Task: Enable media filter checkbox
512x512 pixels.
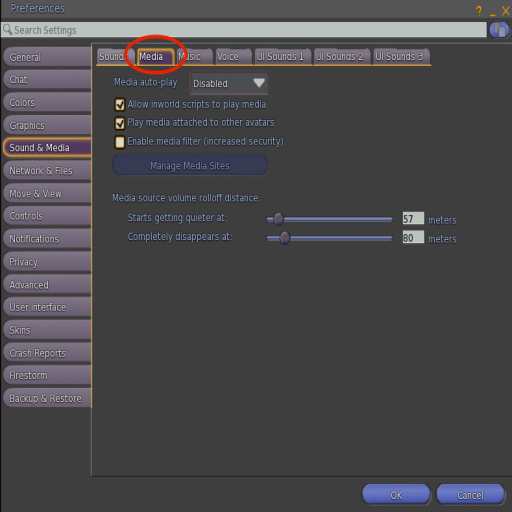Action: 120,142
